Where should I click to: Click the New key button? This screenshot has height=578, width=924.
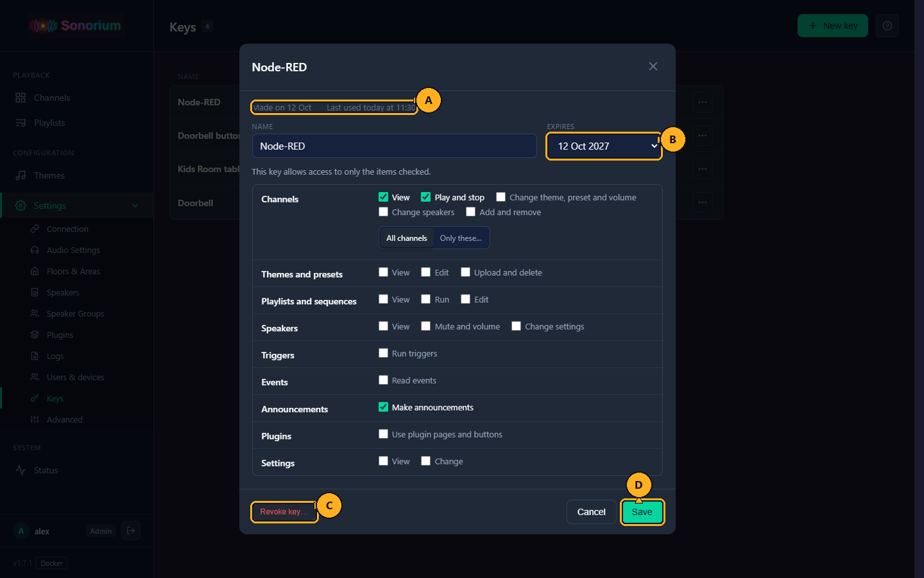[x=833, y=26]
